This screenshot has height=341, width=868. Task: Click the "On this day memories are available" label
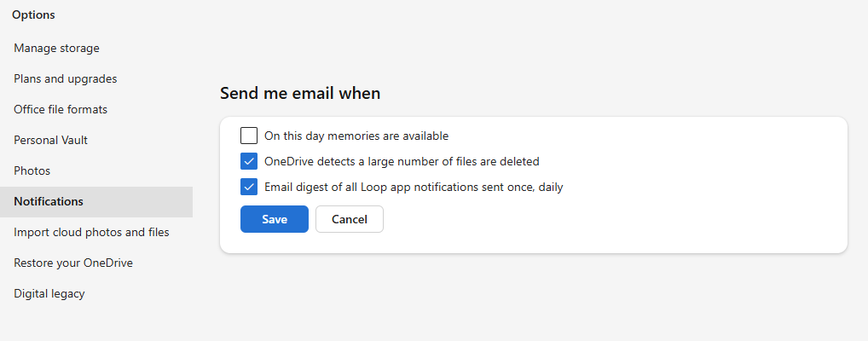(x=356, y=136)
